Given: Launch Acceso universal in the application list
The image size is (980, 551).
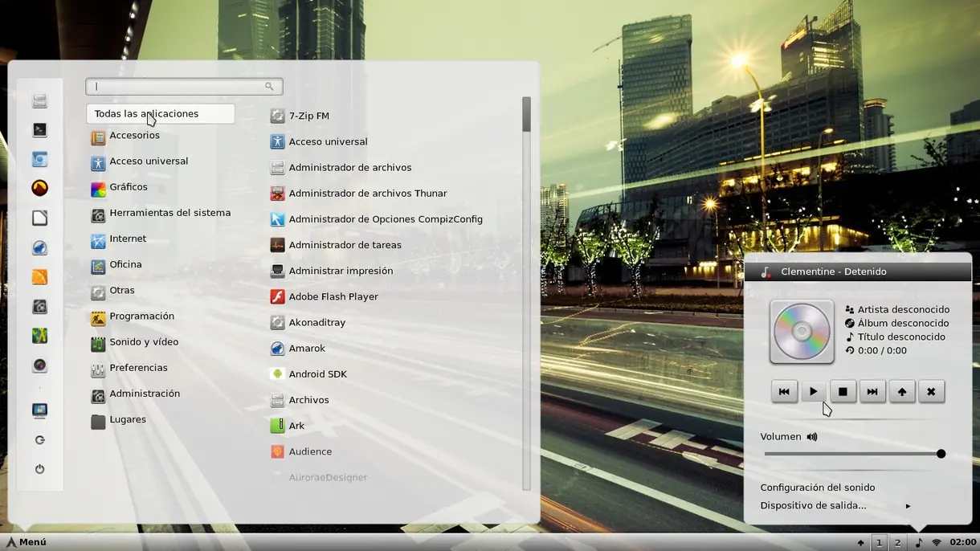Looking at the screenshot, I should [x=319, y=141].
